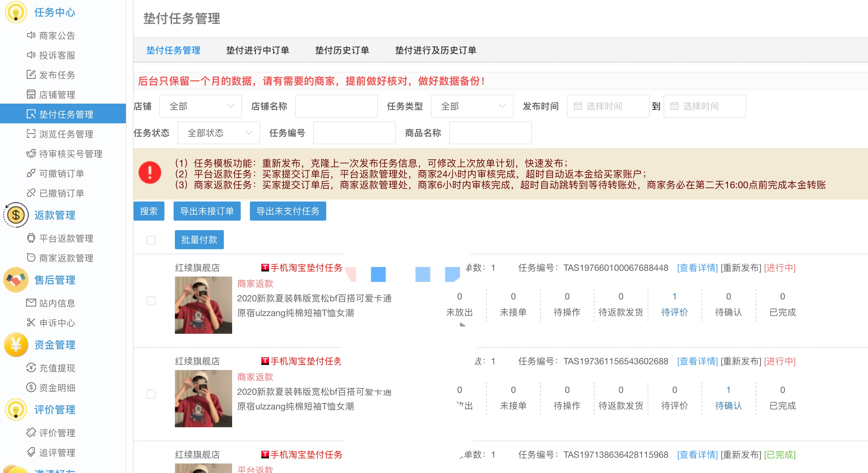Click 重新发布 for task TAS197361156543602688
The height and width of the screenshot is (473, 868).
(741, 361)
